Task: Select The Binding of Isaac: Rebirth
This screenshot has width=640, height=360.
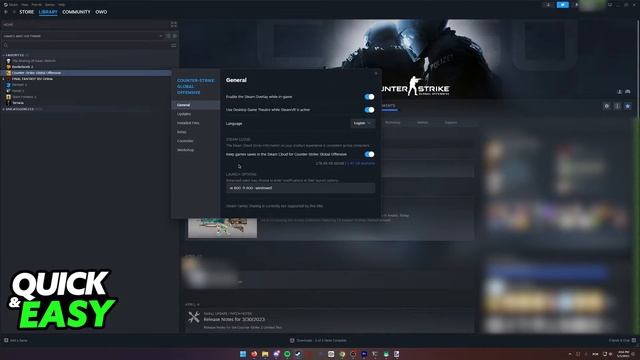Action: coord(34,61)
